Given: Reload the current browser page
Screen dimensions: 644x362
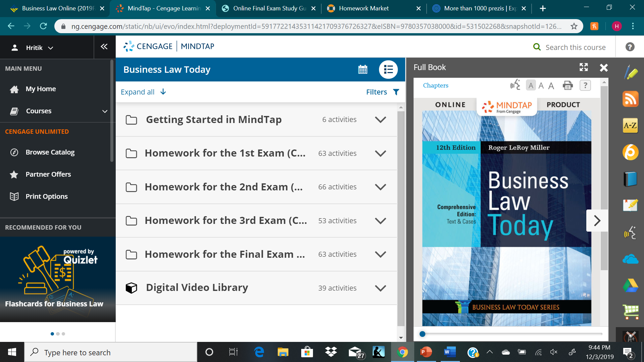Looking at the screenshot, I should (x=43, y=26).
